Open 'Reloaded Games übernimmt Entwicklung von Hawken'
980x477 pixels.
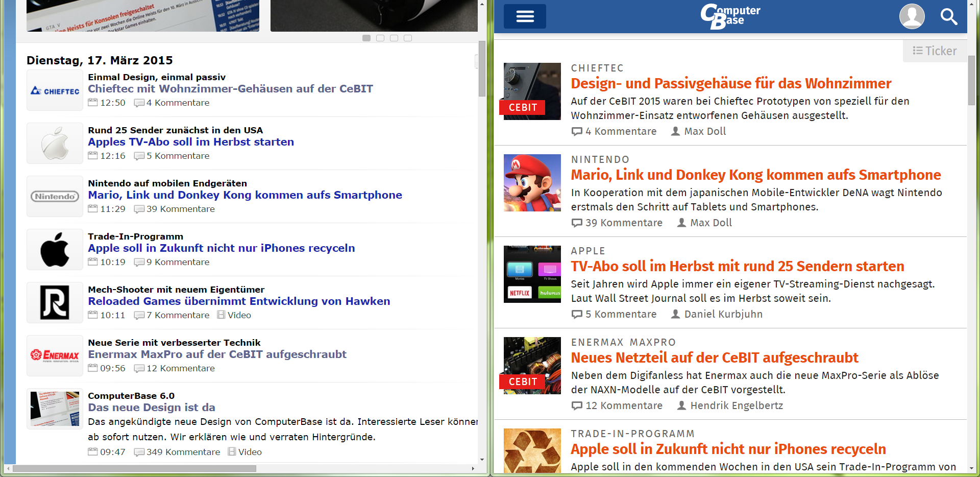[239, 301]
